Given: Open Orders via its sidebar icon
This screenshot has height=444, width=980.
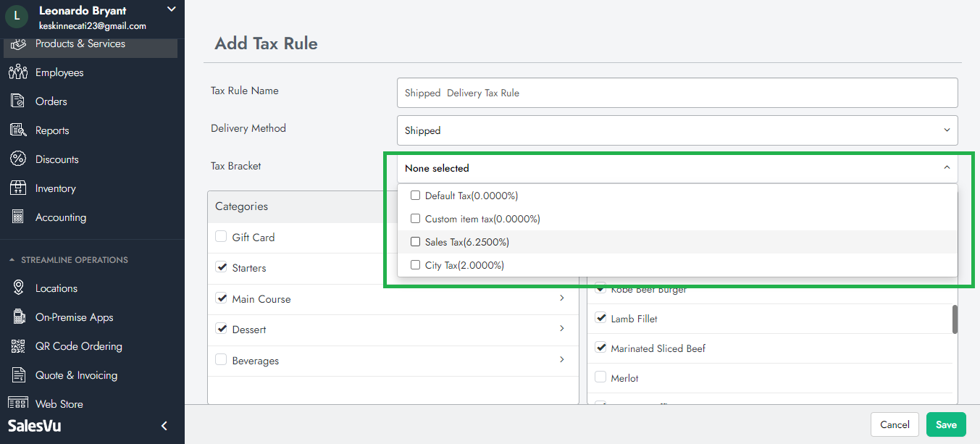Looking at the screenshot, I should pos(18,101).
